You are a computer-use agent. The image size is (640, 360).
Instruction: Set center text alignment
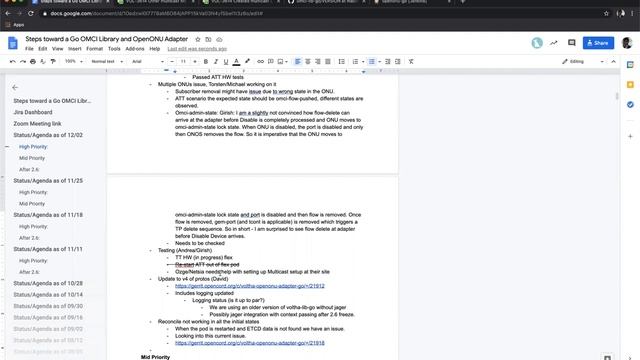(x=308, y=62)
